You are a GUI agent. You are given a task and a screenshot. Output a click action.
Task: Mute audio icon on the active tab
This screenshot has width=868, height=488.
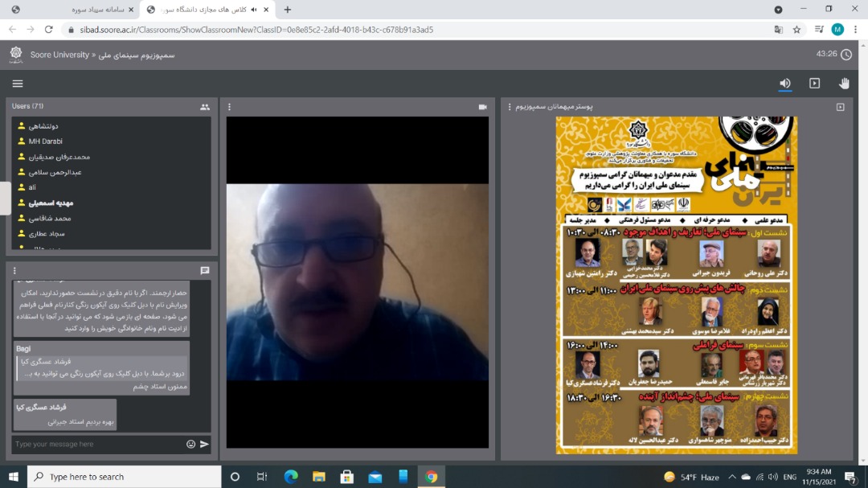point(254,10)
